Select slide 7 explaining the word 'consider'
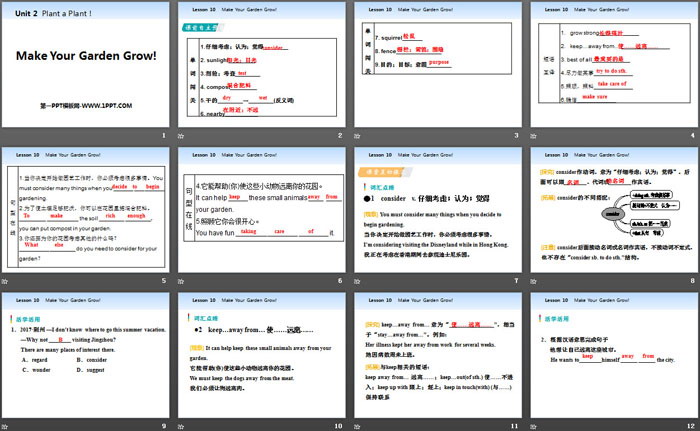700x431 pixels. (434, 208)
